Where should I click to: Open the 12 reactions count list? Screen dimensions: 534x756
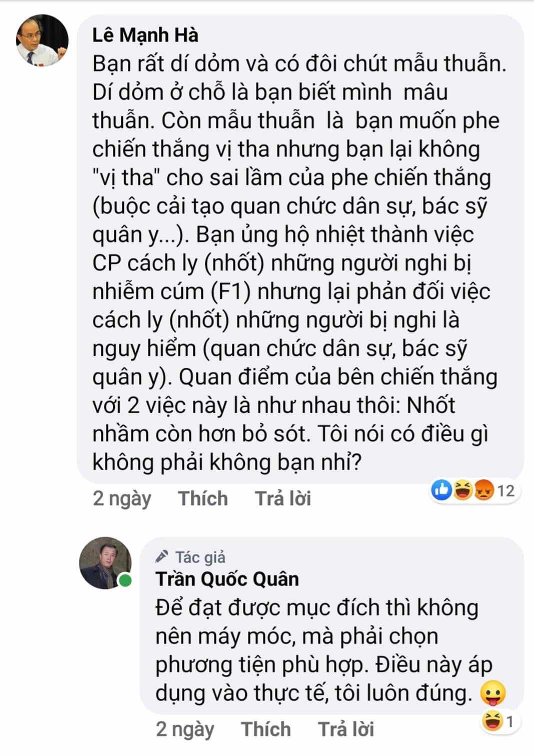[505, 491]
